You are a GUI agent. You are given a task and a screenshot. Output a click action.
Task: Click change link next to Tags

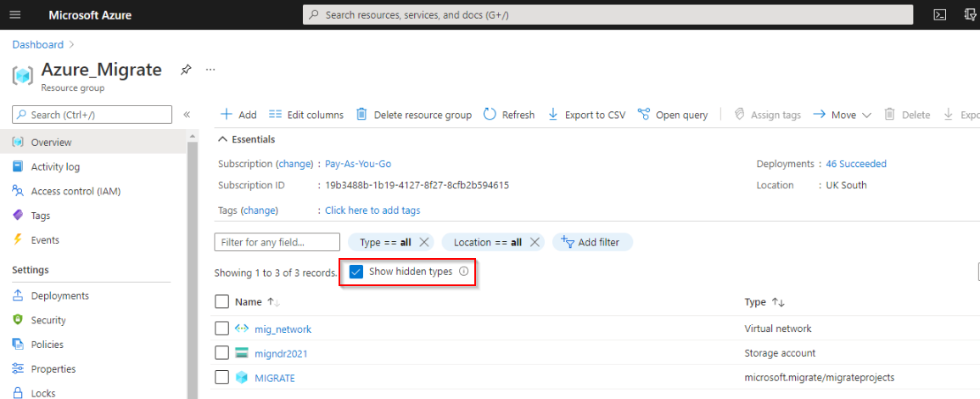point(260,211)
